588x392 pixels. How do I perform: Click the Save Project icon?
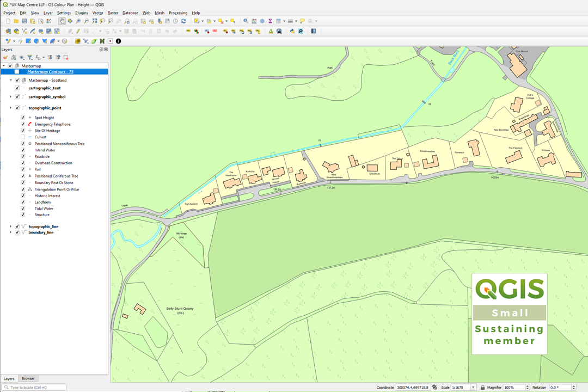(24, 21)
